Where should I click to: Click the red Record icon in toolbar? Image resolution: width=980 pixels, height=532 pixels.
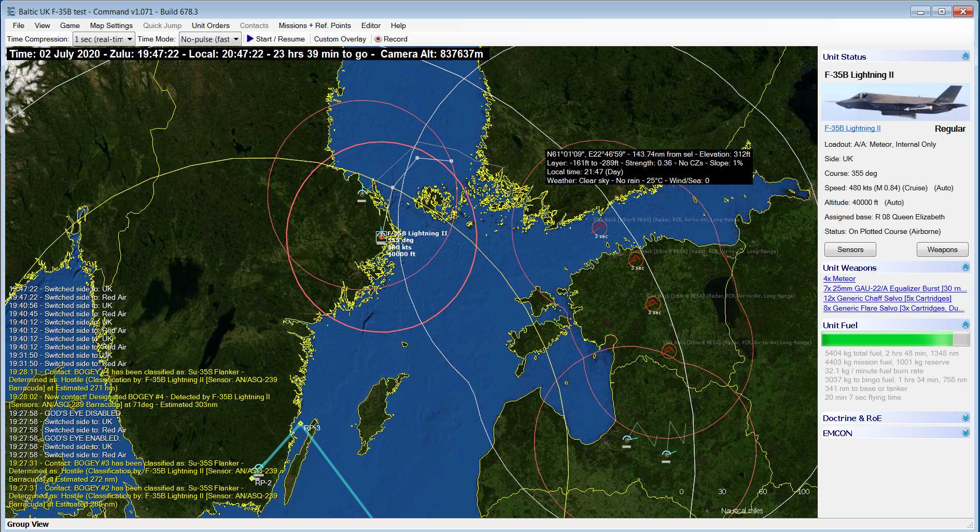pyautogui.click(x=378, y=39)
